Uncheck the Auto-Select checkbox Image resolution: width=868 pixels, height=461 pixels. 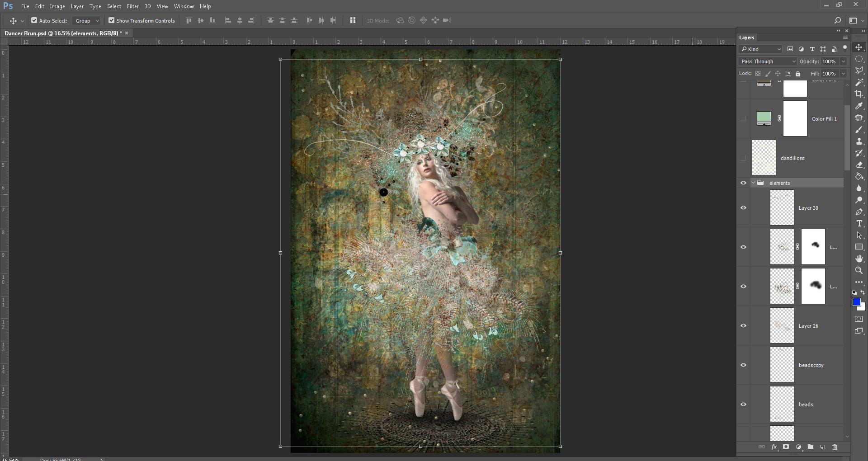34,20
